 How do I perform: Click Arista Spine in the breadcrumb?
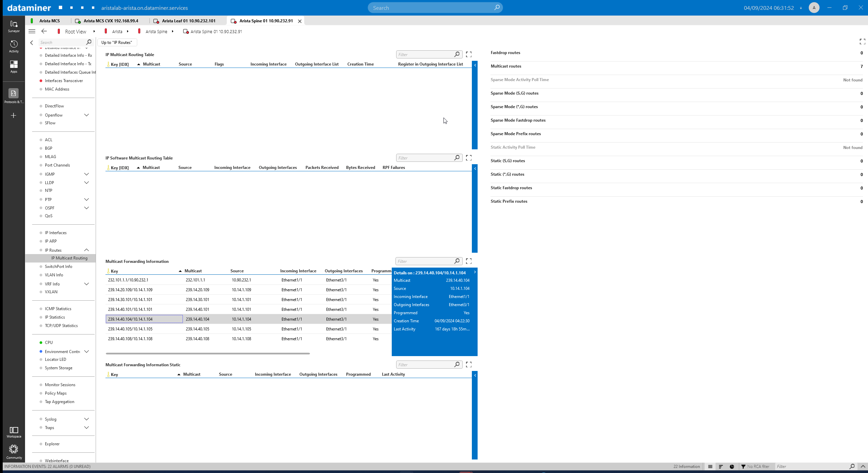point(156,32)
